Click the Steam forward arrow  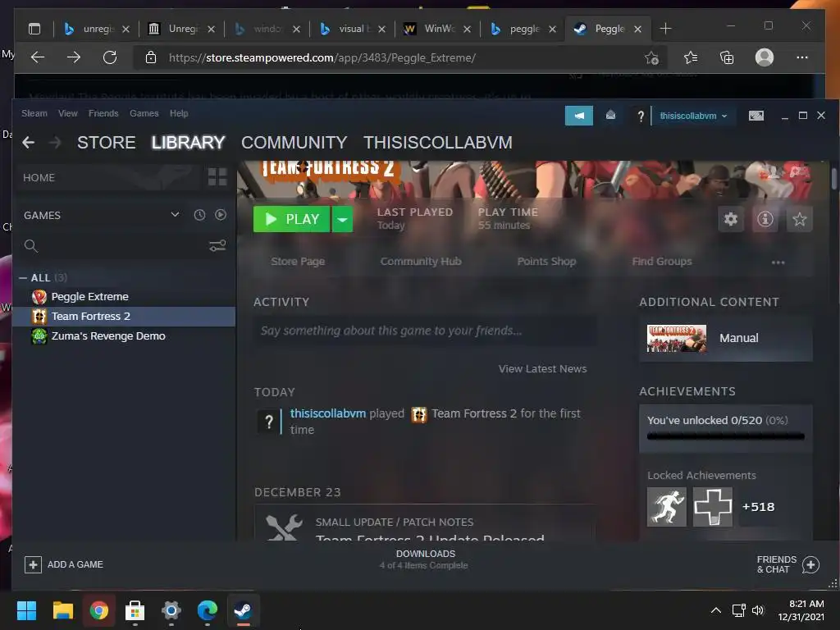tap(55, 143)
